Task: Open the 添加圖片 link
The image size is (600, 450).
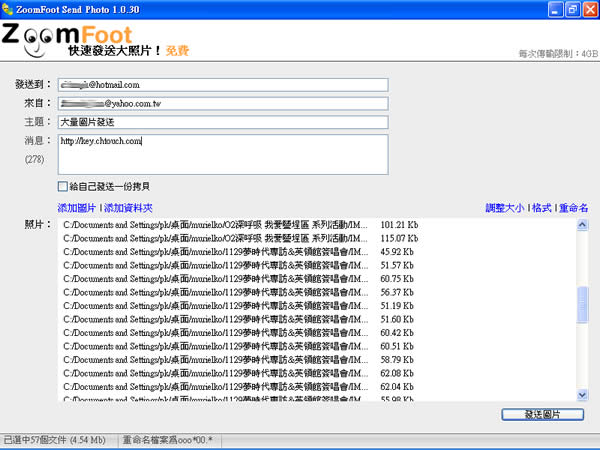Action: [x=77, y=208]
